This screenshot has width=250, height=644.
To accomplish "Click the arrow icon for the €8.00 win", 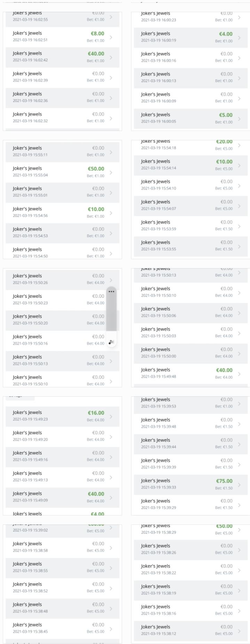I will (111, 37).
